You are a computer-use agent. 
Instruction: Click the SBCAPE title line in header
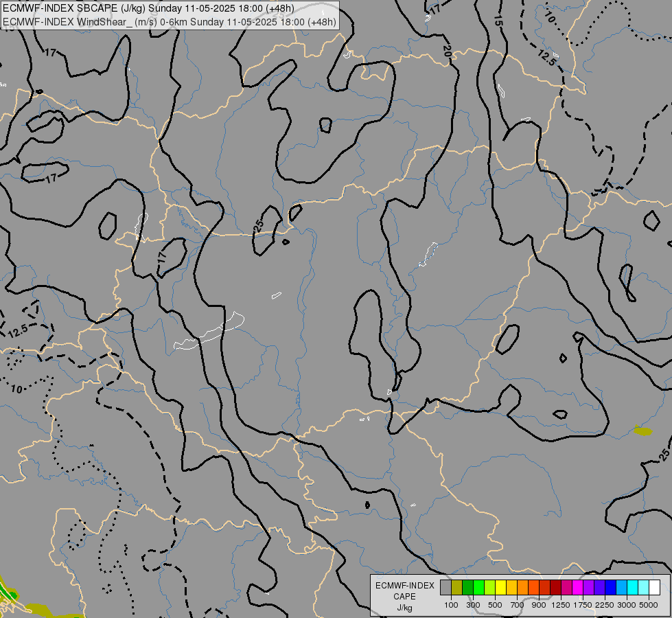(x=148, y=8)
